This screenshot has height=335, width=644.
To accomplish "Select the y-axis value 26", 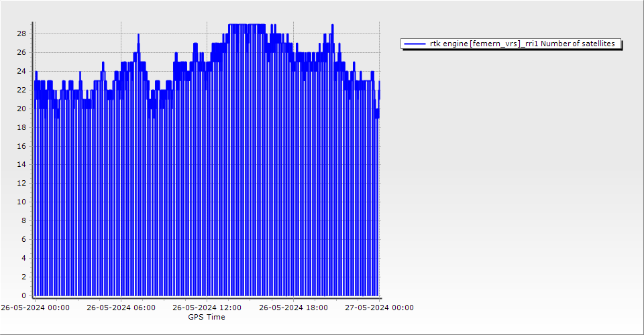I will 21,52.
